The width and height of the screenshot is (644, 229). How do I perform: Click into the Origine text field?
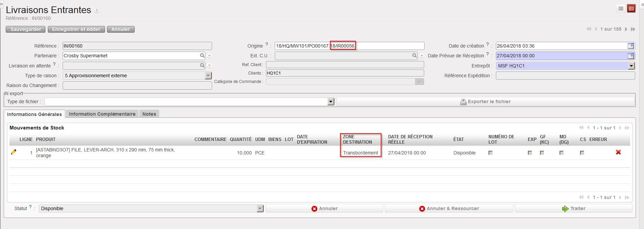pos(387,46)
